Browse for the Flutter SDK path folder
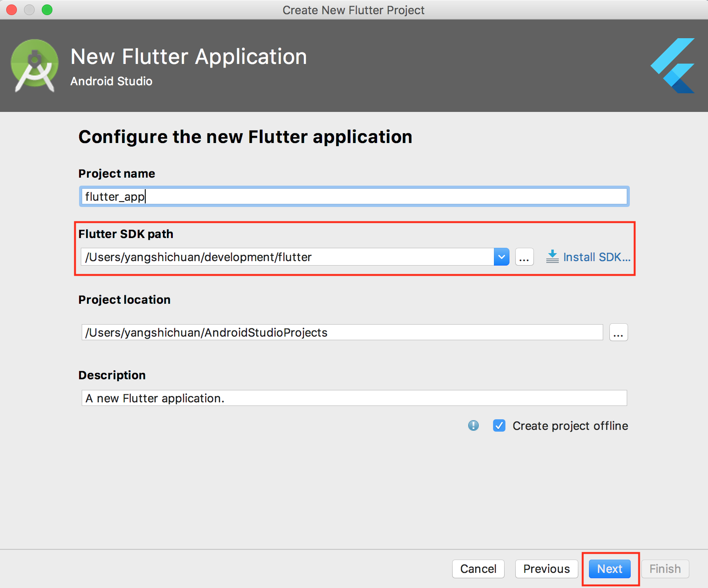This screenshot has width=708, height=588. pos(524,257)
